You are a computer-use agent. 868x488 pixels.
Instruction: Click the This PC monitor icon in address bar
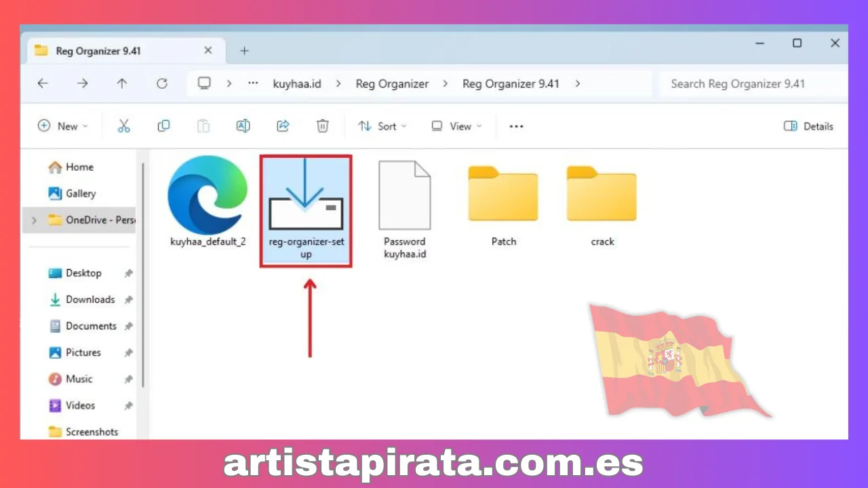tap(204, 83)
